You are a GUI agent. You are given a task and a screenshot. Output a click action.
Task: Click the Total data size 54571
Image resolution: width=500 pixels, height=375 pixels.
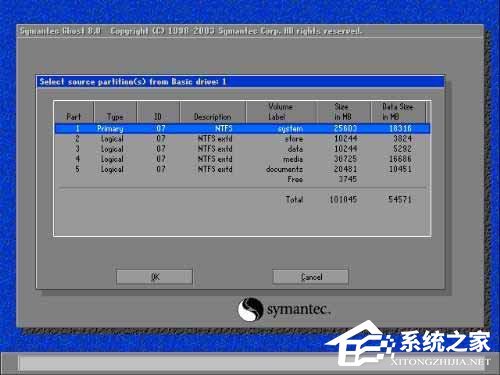(400, 199)
